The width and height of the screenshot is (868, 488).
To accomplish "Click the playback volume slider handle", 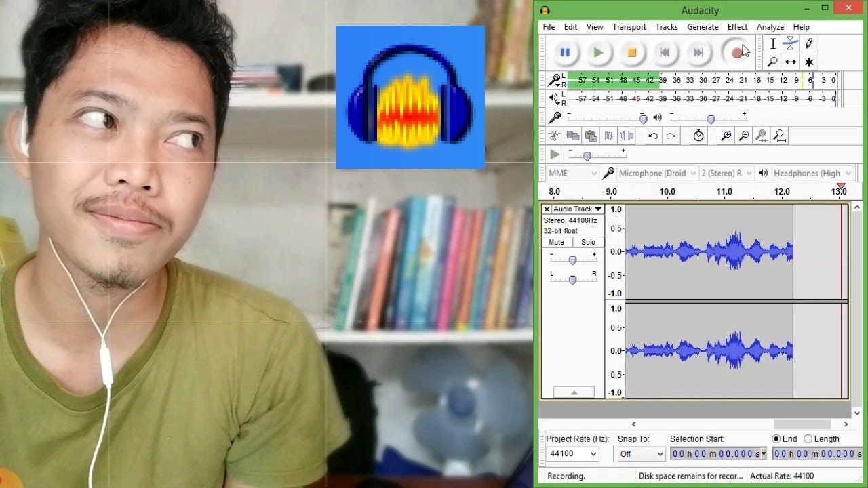I will click(x=711, y=119).
